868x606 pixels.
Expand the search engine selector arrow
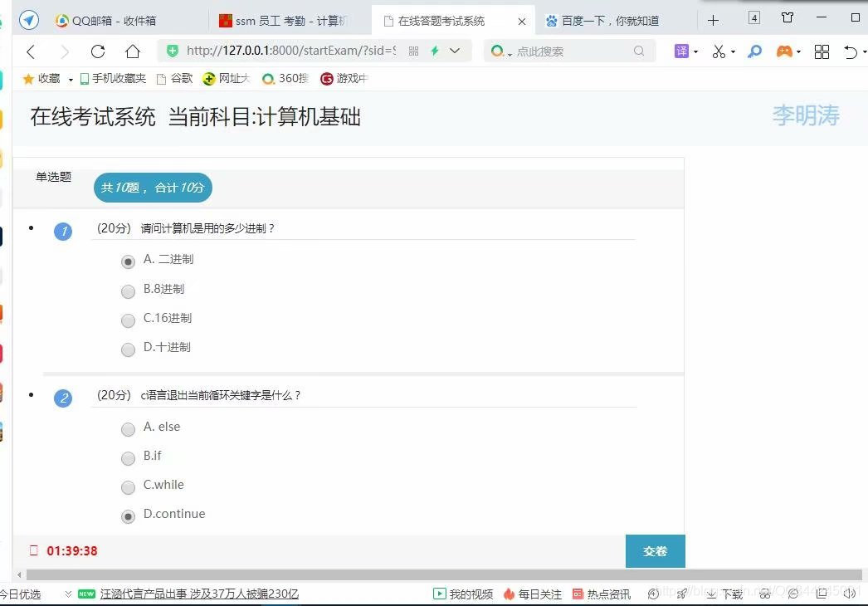[510, 54]
